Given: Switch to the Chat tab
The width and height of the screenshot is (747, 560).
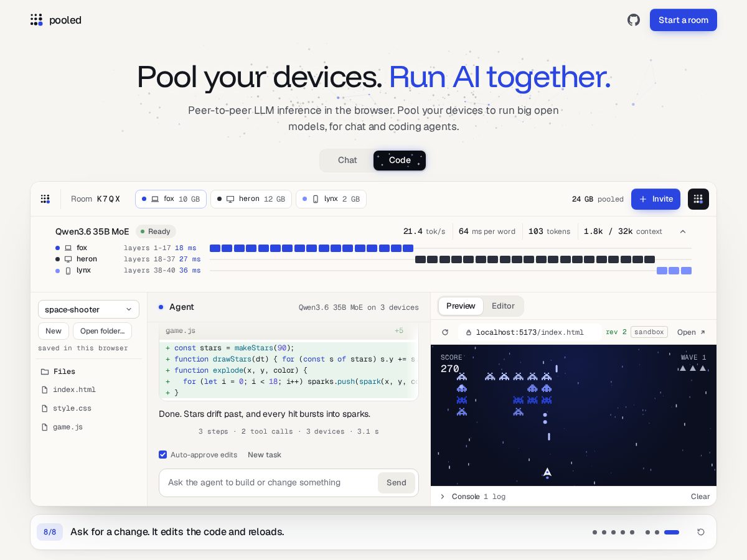Looking at the screenshot, I should click(347, 160).
